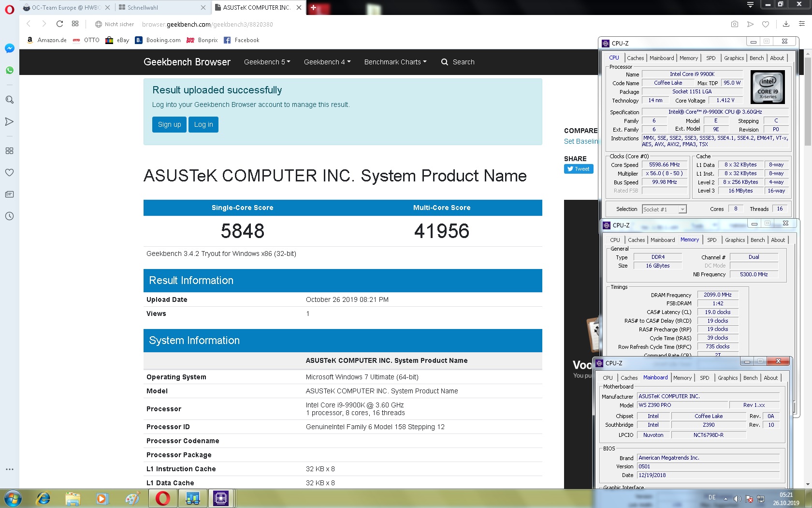Open Internet Explorer taskbar icon
This screenshot has width=812, height=508.
pos(43,498)
